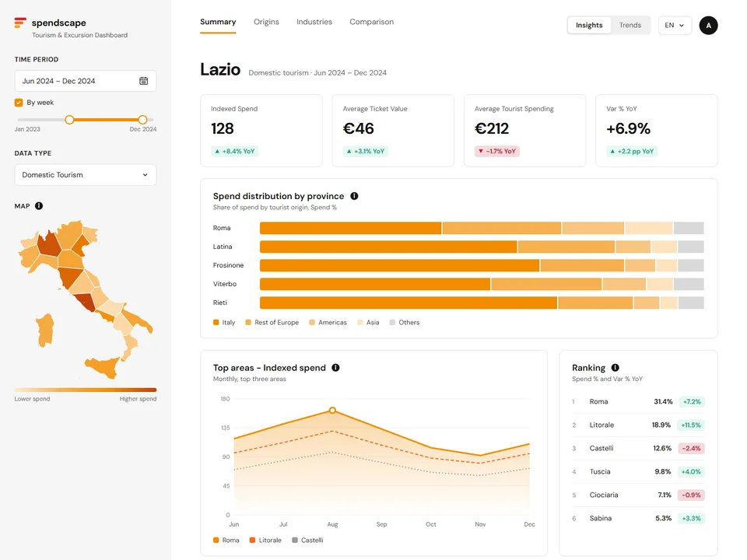
Task: Show info for Spend distribution by province
Action: (355, 196)
